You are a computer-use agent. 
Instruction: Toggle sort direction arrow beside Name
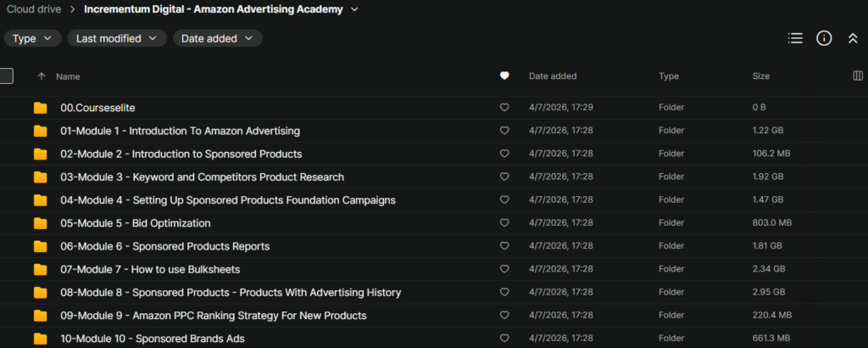point(41,76)
